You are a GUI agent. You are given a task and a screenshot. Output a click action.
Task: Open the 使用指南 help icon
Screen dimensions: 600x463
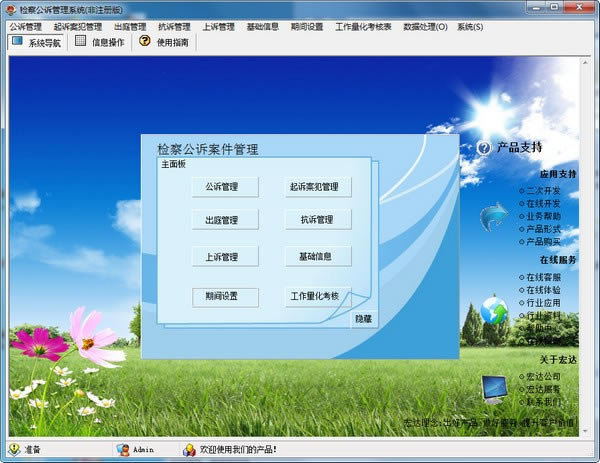click(144, 42)
